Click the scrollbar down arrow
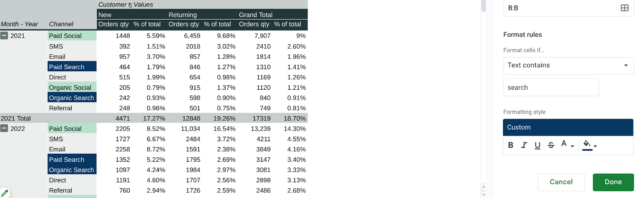 pos(483,195)
